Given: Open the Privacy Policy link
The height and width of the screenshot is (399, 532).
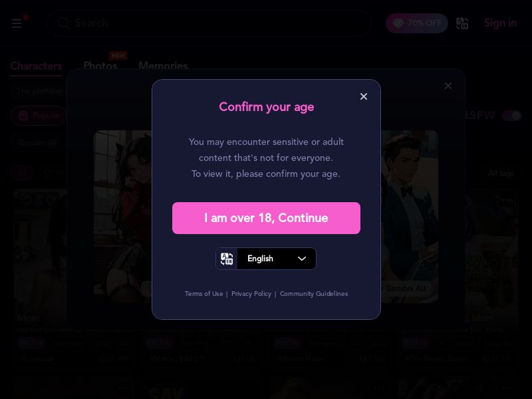Looking at the screenshot, I should click(x=251, y=294).
